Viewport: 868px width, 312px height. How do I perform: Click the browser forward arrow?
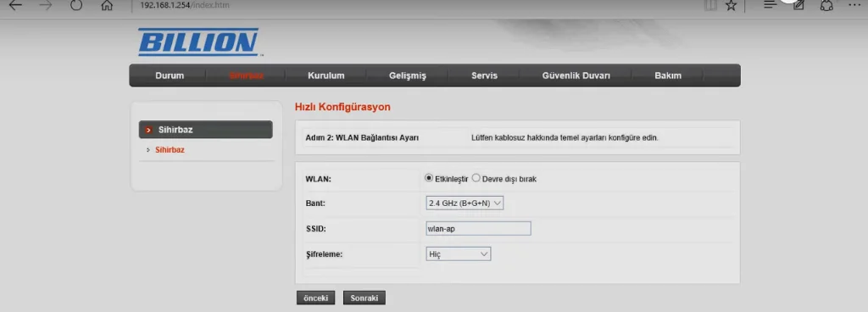(46, 6)
